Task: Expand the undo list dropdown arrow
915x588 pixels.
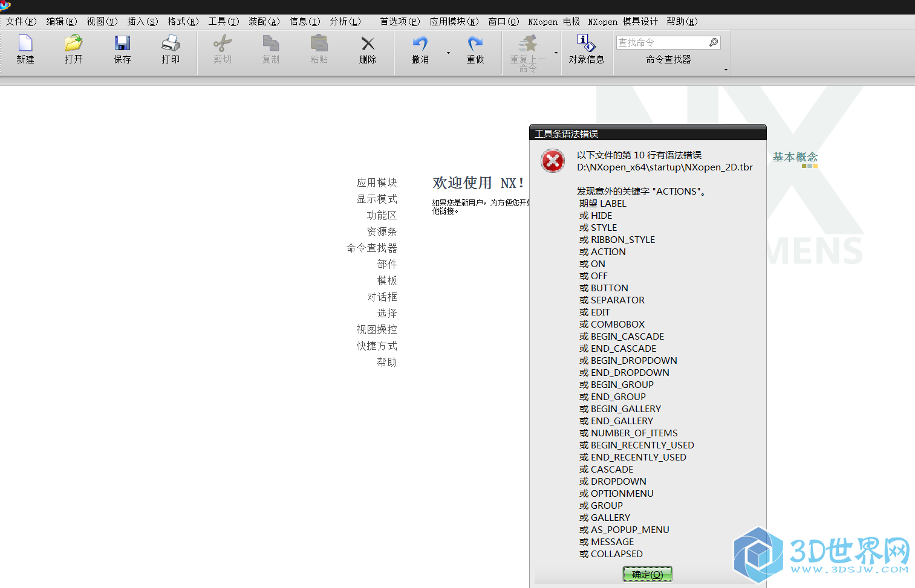Action: click(x=448, y=53)
